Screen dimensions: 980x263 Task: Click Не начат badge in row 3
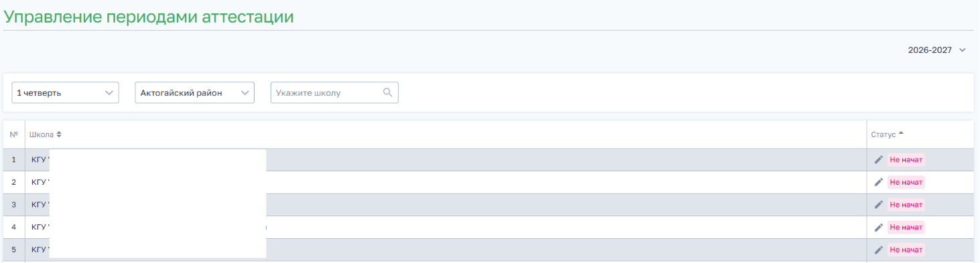coord(906,205)
